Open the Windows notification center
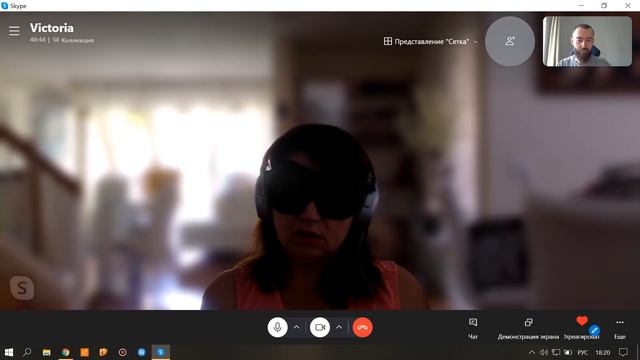This screenshot has height=360, width=640. [623, 352]
